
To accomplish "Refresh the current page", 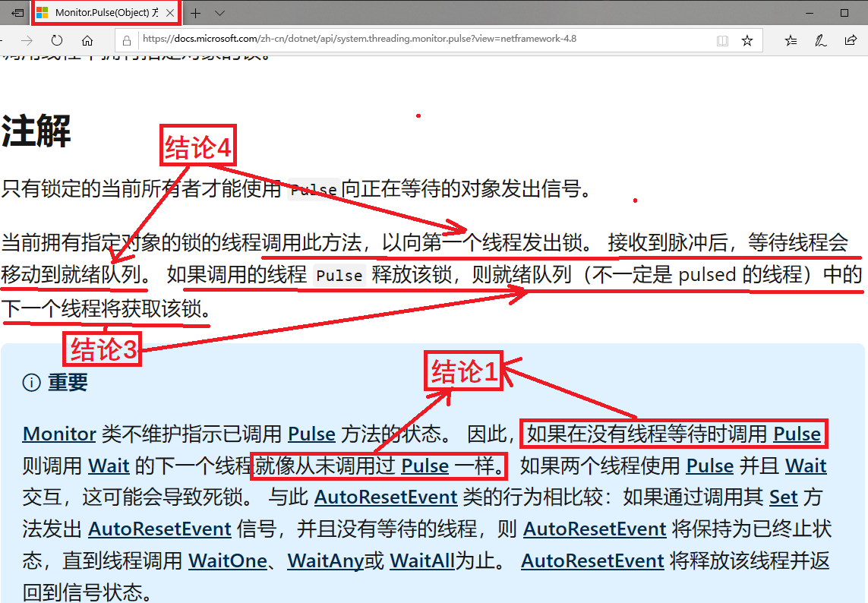I will pos(55,39).
